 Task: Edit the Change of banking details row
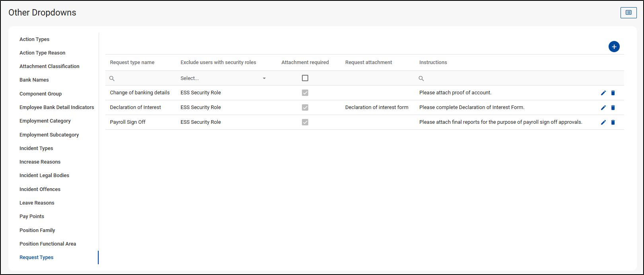coord(603,93)
